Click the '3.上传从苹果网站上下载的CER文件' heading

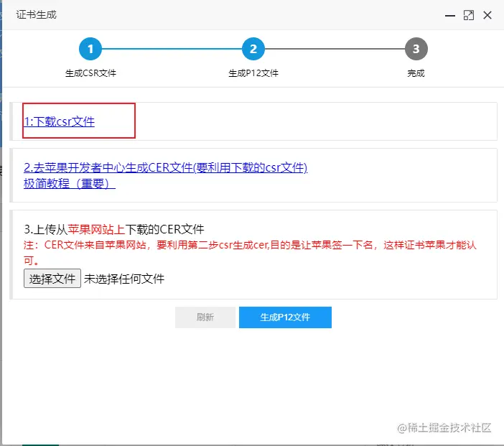[114, 229]
